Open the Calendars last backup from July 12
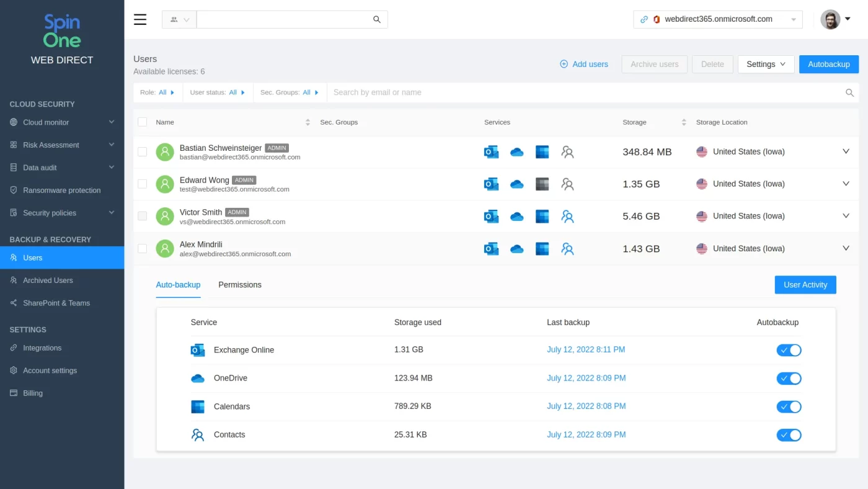Screen dimensions: 868x489 [x=586, y=406]
